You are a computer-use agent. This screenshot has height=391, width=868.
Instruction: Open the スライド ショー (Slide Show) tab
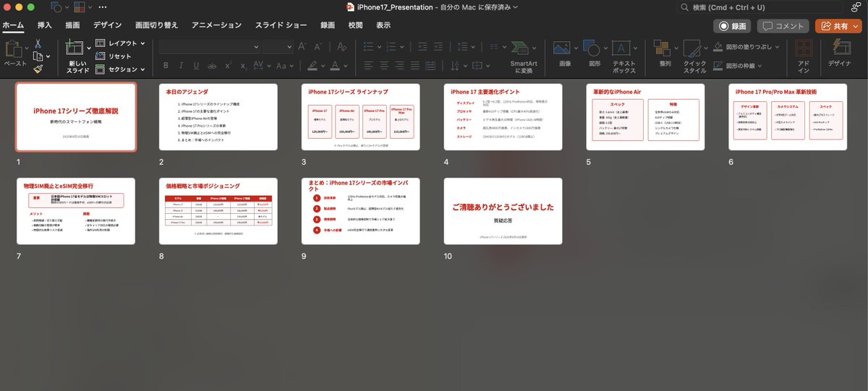[x=281, y=25]
